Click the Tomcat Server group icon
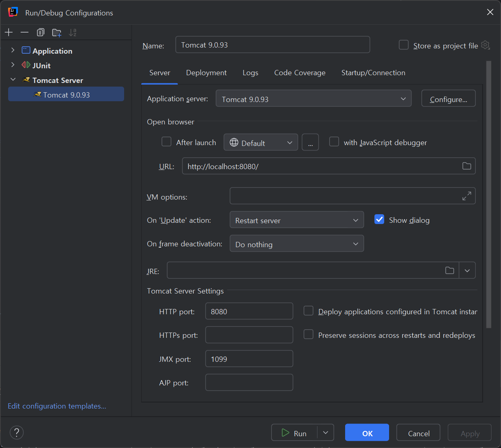The image size is (501, 448). 26,80
